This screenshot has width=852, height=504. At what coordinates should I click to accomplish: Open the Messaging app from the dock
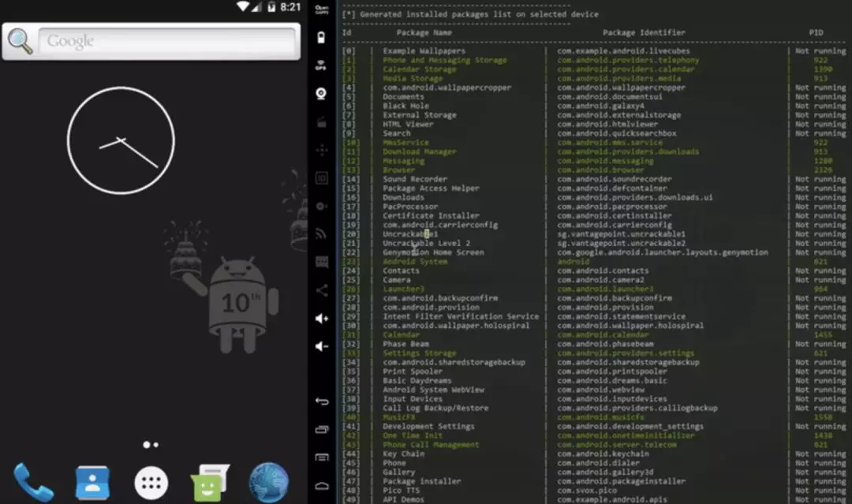(x=210, y=482)
